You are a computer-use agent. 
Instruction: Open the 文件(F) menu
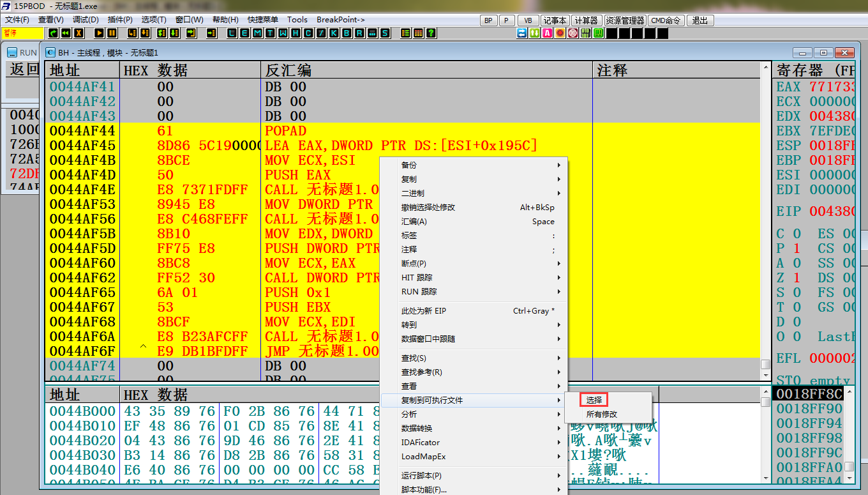pyautogui.click(x=17, y=20)
